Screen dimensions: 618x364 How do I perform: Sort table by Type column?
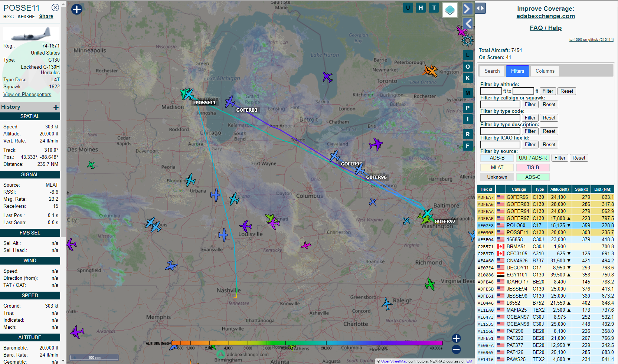click(x=539, y=189)
